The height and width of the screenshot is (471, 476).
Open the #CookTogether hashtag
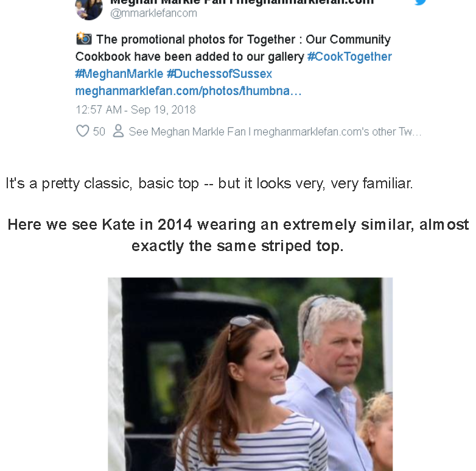(x=349, y=57)
